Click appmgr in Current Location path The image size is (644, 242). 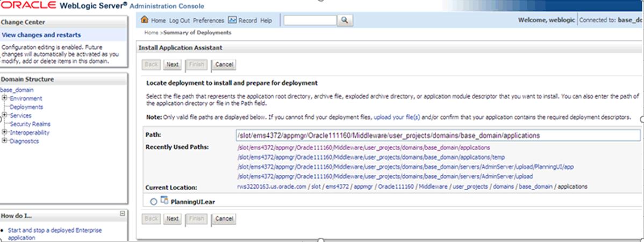362,187
